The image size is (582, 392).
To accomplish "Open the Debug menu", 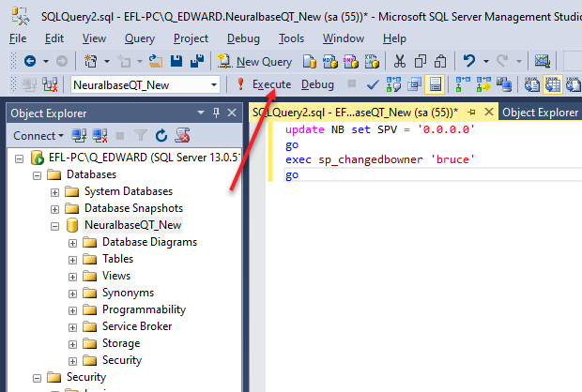I will click(243, 38).
